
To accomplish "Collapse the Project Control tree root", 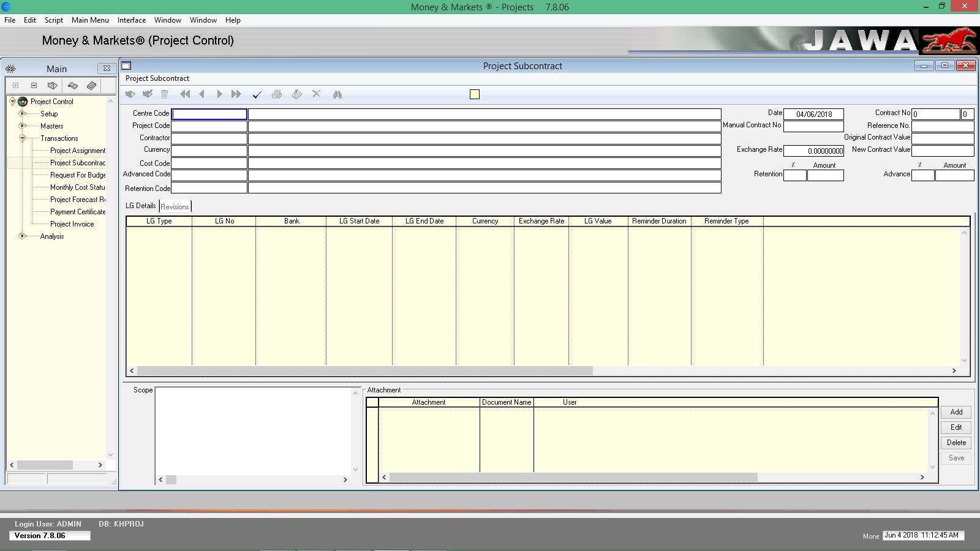I will point(12,102).
